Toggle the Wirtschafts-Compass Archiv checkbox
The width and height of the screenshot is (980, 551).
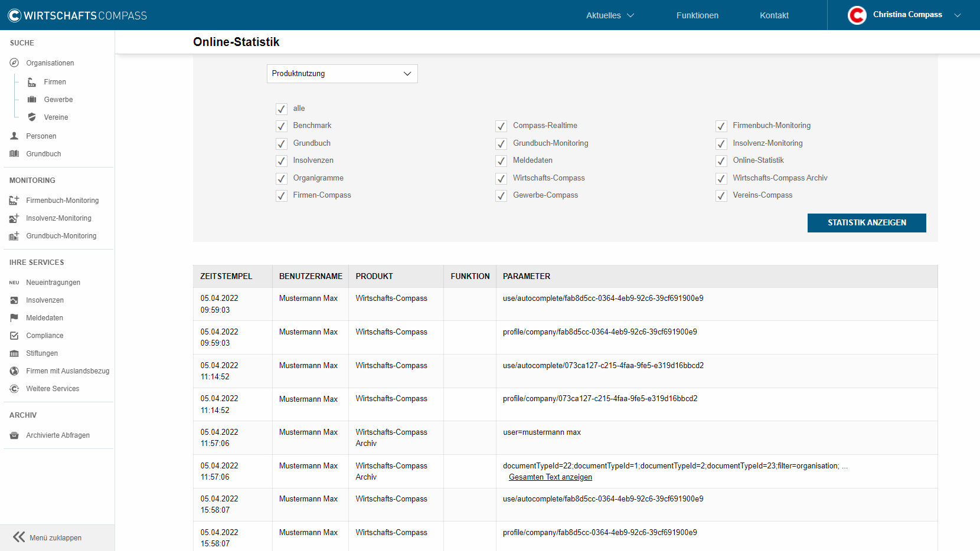tap(721, 179)
